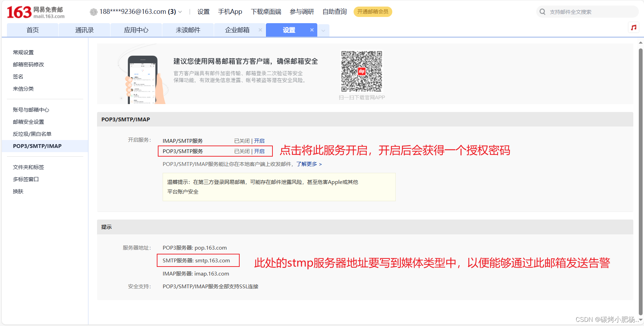Open 反垃圾/黑白名单 in the sidebar
The height and width of the screenshot is (326, 644).
click(x=32, y=134)
